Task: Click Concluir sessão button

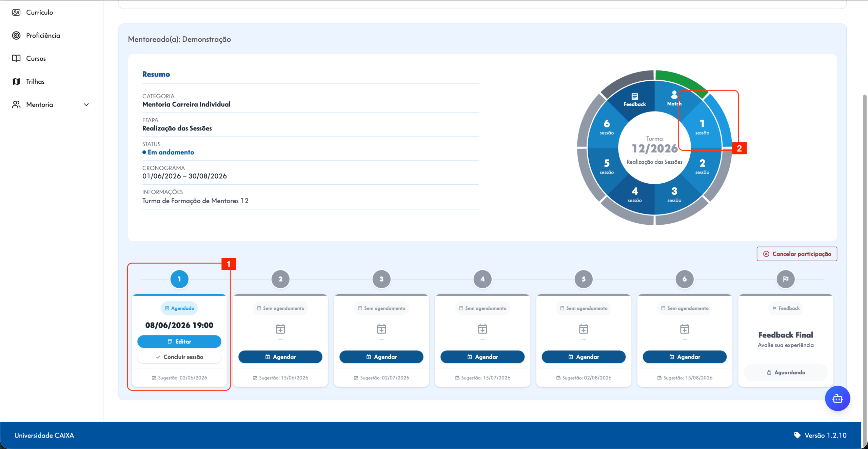Action: click(179, 357)
